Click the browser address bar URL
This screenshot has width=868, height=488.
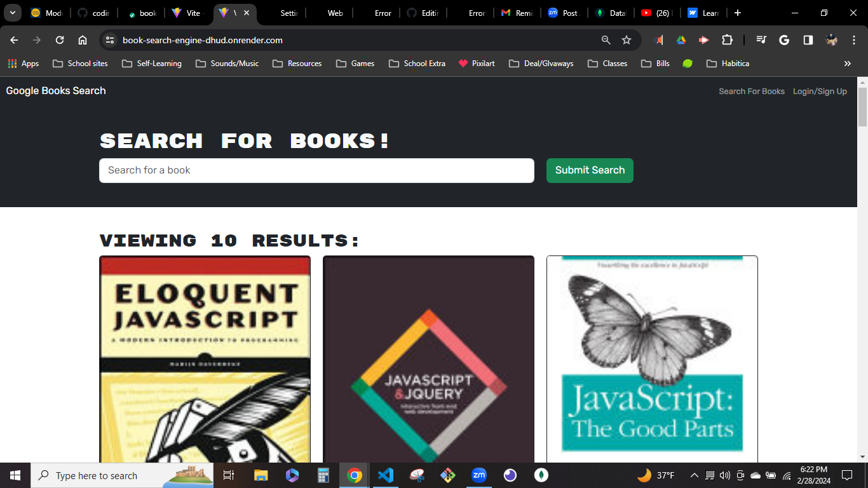point(203,40)
